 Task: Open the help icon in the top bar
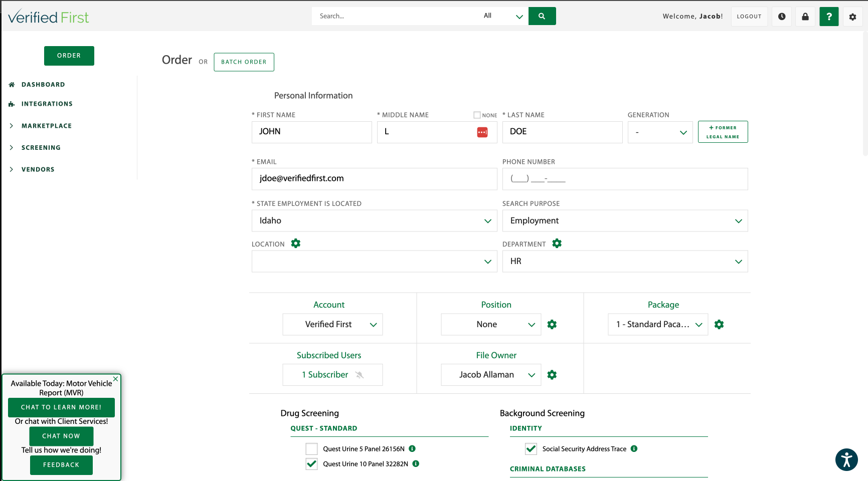coord(829,17)
